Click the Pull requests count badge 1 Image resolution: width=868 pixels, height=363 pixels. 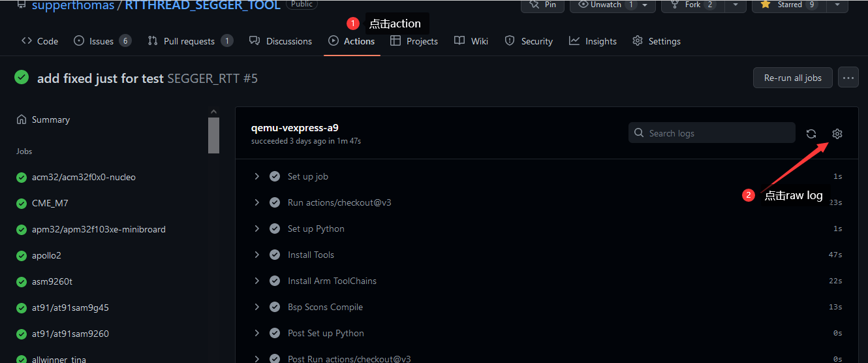(227, 41)
